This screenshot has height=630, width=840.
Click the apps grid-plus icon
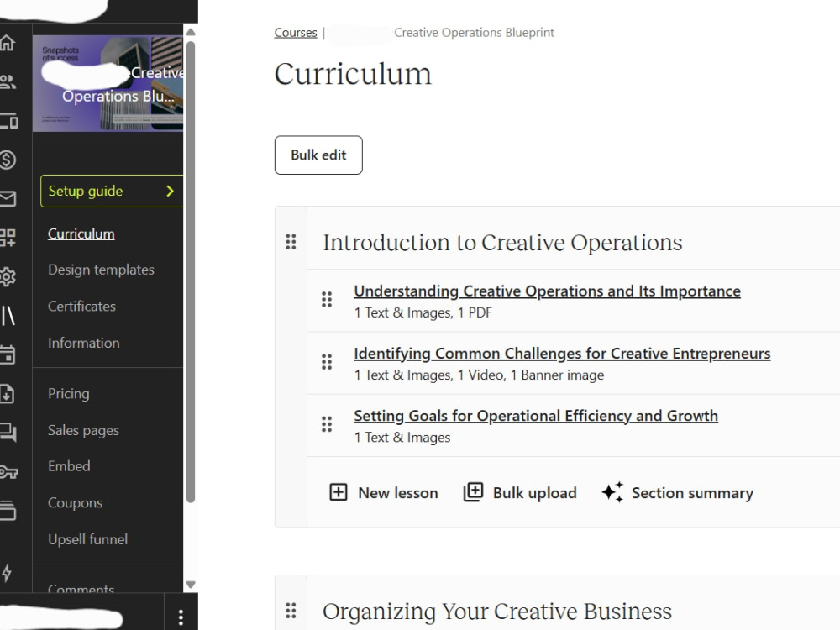pos(8,238)
